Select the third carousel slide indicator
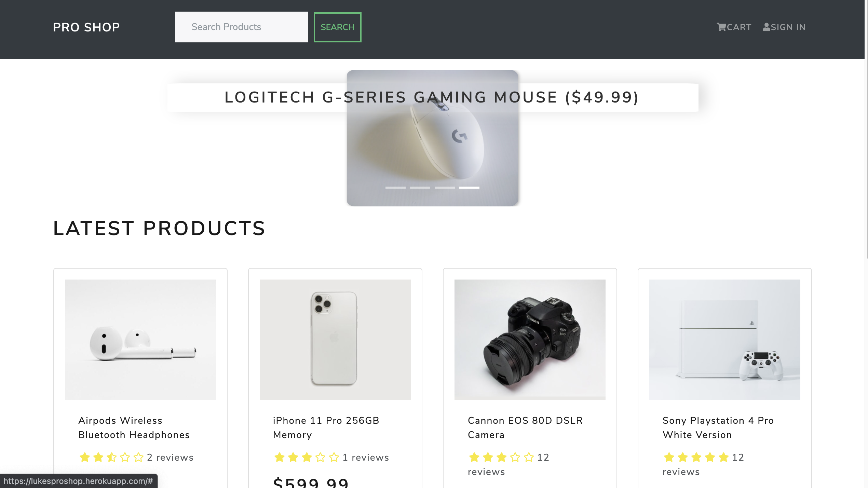The image size is (868, 488). pos(445,188)
